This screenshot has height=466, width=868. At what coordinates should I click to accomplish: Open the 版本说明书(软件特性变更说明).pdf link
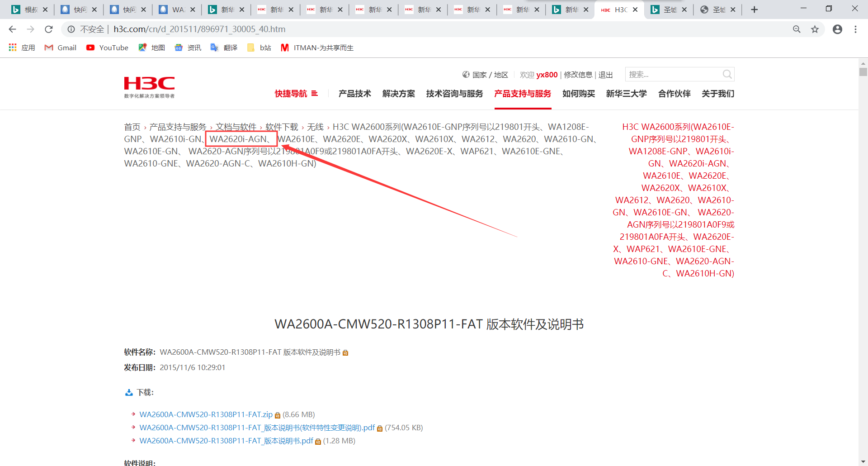pyautogui.click(x=257, y=428)
